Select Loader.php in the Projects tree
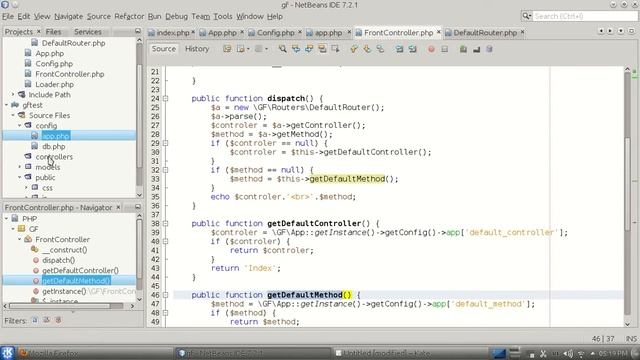This screenshot has height=360, width=640. pyautogui.click(x=54, y=84)
